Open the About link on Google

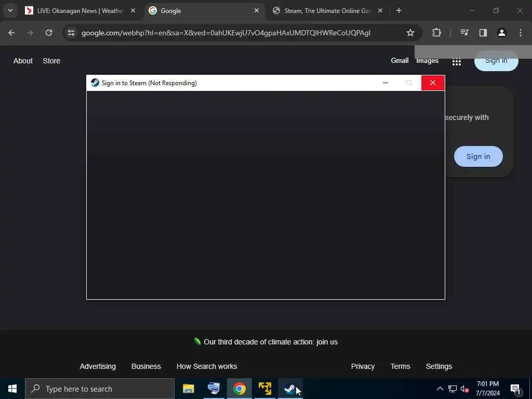(23, 61)
